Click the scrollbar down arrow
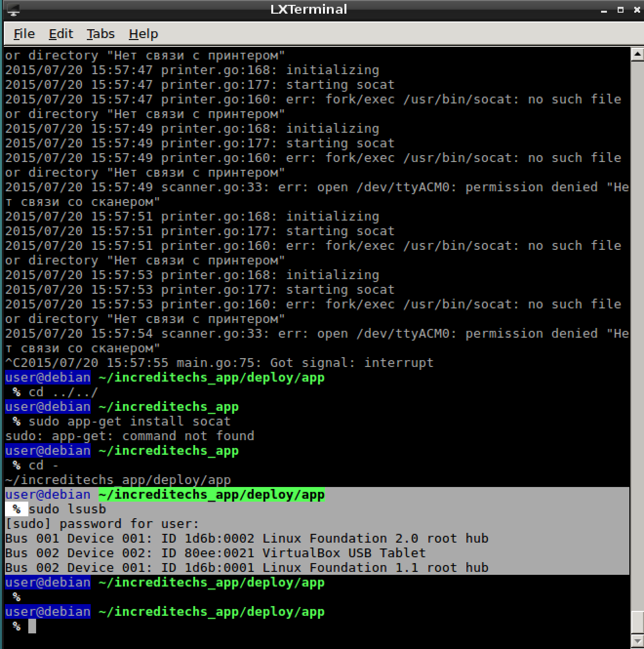The height and width of the screenshot is (649, 644). point(637,640)
